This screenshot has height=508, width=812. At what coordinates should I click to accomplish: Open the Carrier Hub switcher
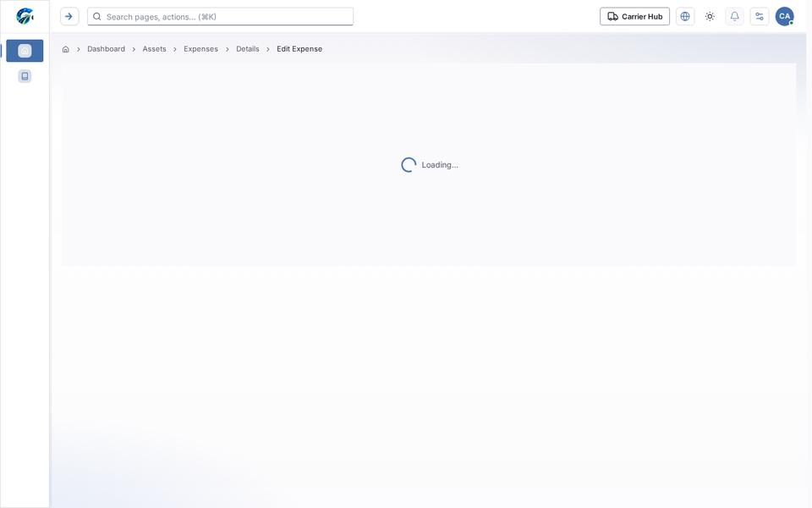point(634,16)
